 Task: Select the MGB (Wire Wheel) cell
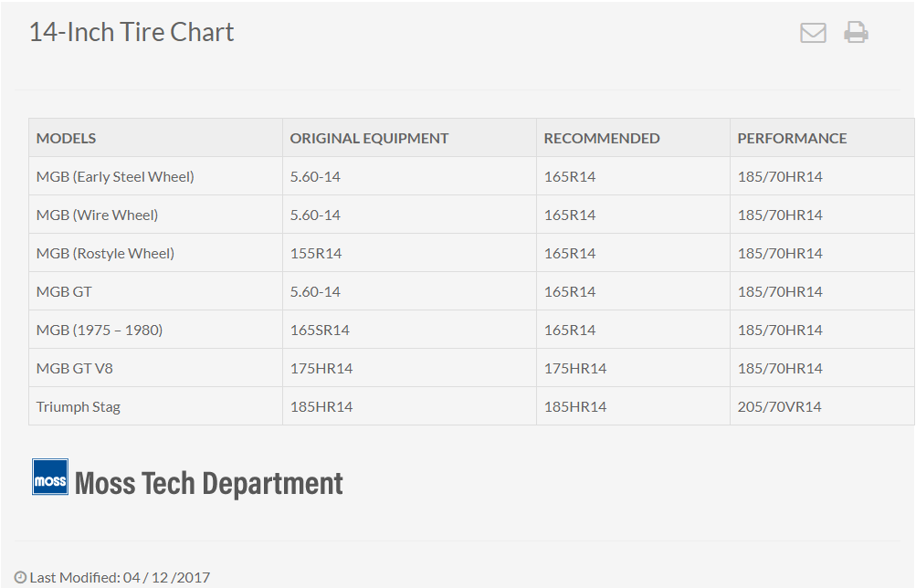click(x=155, y=215)
